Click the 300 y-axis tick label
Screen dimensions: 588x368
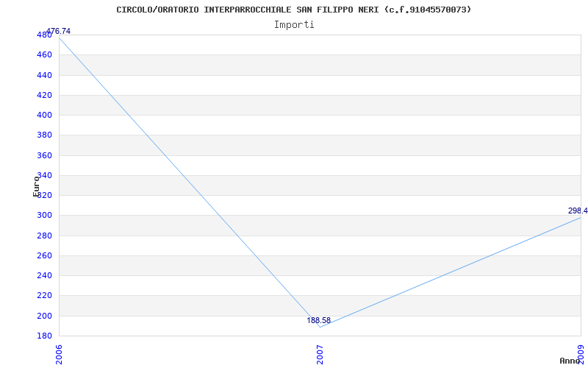[x=44, y=216]
